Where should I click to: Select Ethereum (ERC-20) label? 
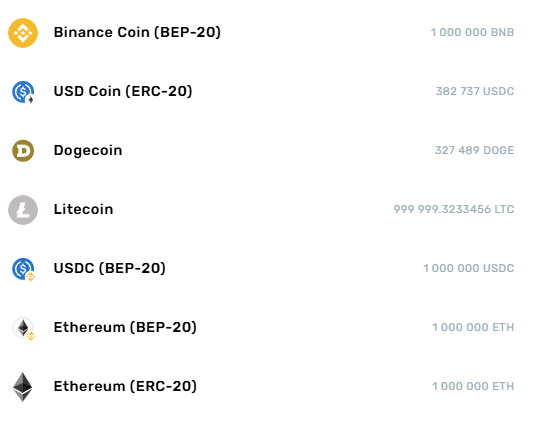click(125, 386)
